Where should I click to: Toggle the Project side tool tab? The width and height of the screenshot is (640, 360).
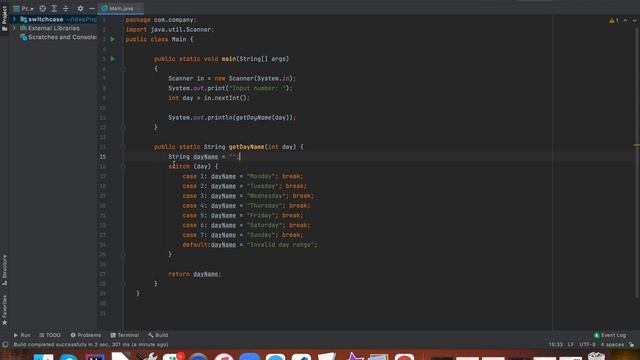pos(4,18)
